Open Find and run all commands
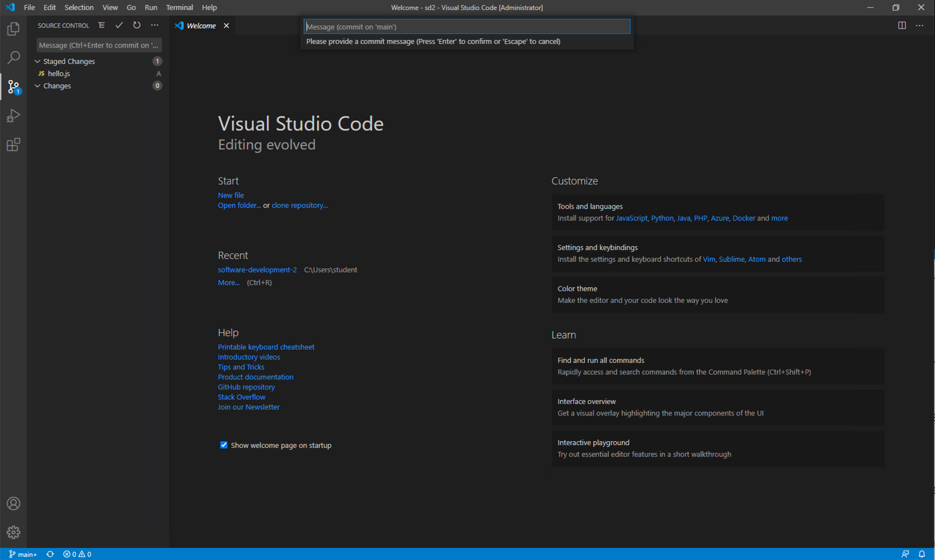 (x=717, y=367)
